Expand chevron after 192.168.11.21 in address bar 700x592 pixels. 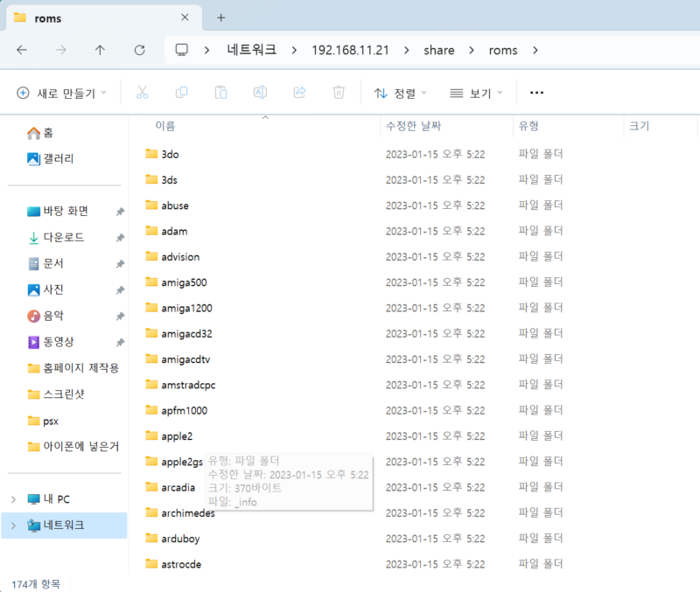coord(406,51)
